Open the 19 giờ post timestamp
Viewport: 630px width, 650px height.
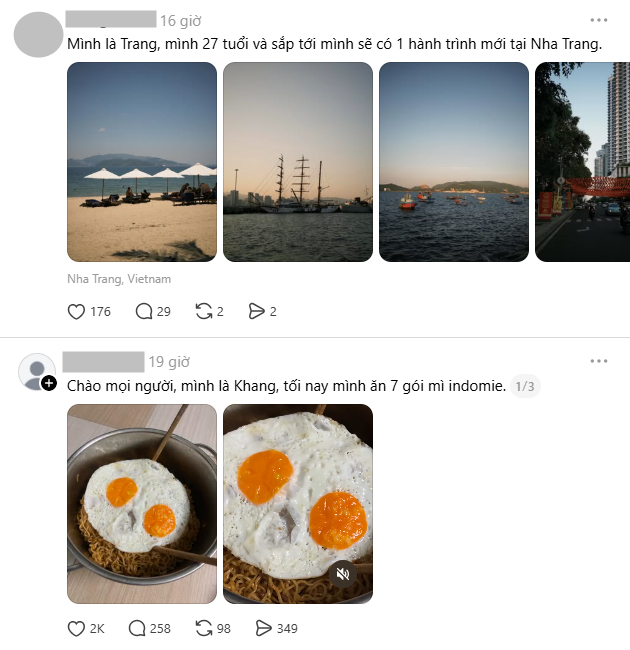169,362
